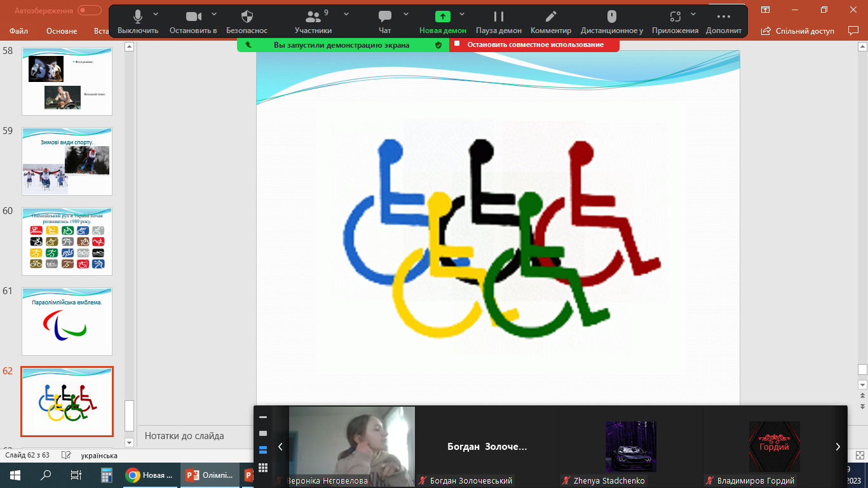Open Calculator from taskbar
Screen dimensions: 868x488
pos(107,475)
